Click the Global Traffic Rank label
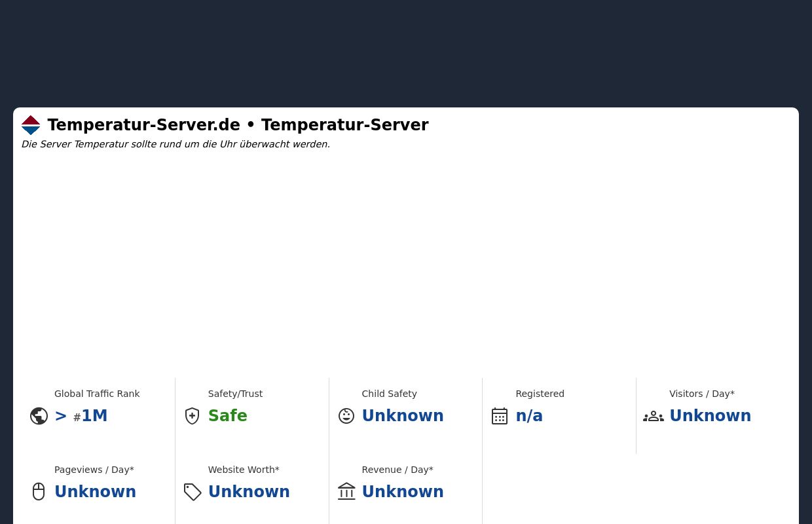Screen dimensions: 812x524 coord(97,394)
